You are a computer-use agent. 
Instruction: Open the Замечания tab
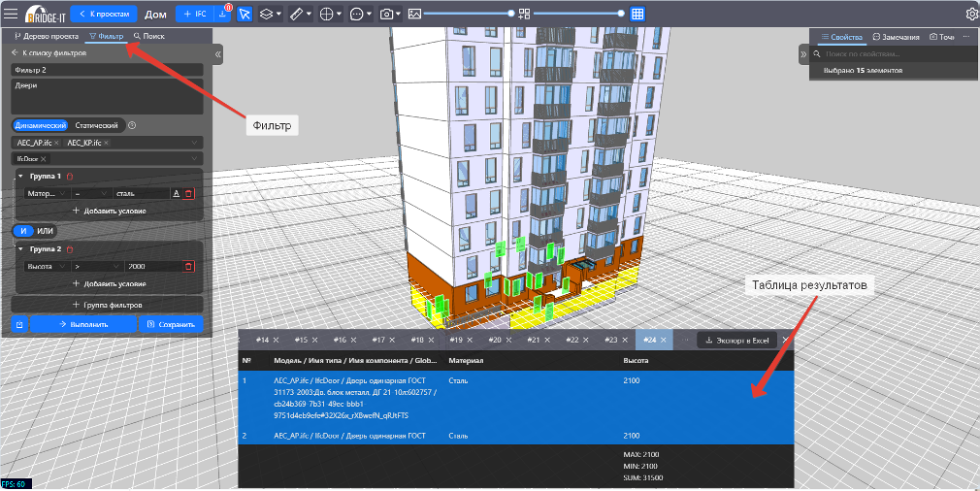click(x=897, y=37)
